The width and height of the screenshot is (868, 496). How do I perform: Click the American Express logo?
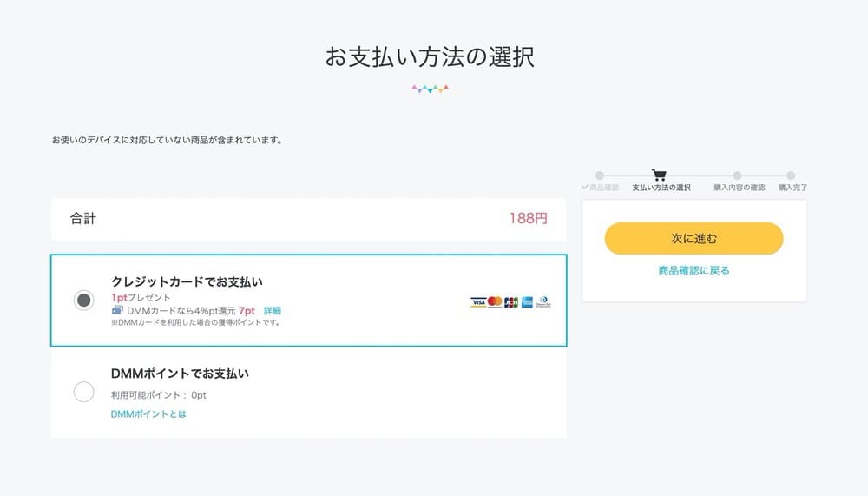click(x=527, y=302)
